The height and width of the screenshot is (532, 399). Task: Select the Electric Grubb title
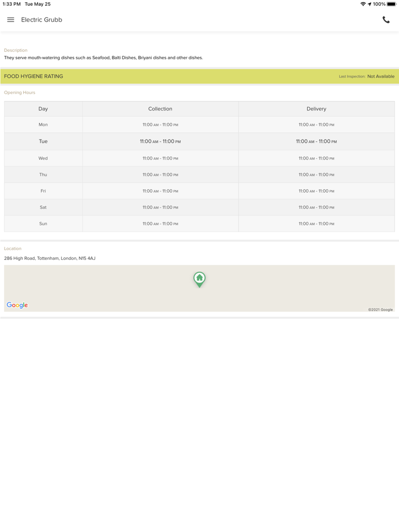click(x=42, y=20)
